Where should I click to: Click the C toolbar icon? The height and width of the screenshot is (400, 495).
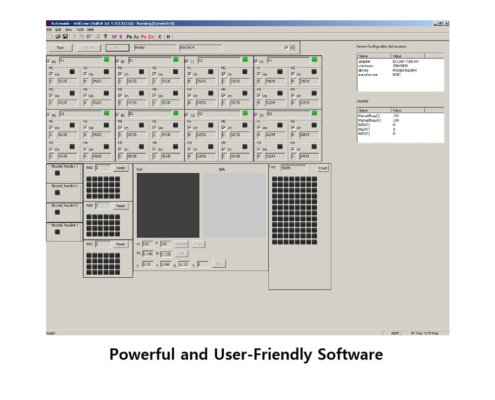(160, 37)
